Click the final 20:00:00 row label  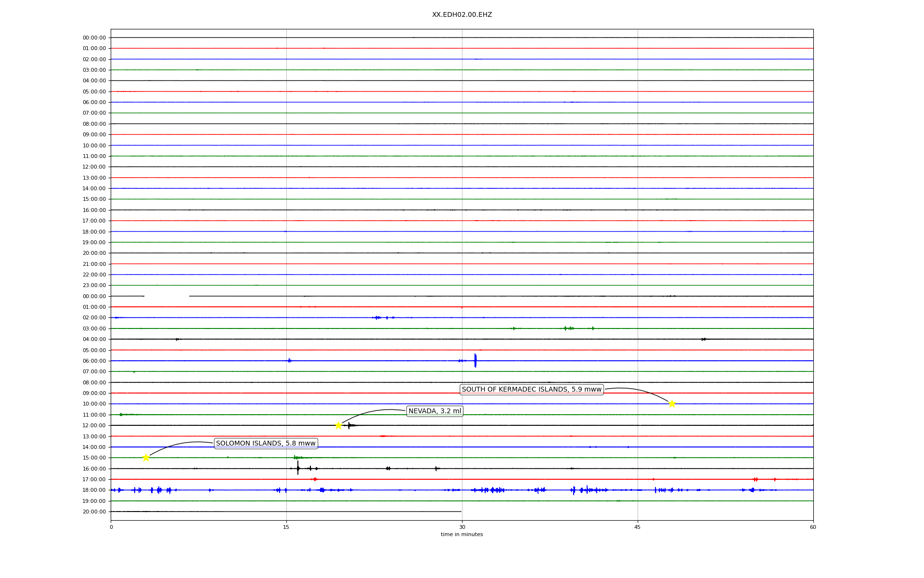(x=94, y=512)
